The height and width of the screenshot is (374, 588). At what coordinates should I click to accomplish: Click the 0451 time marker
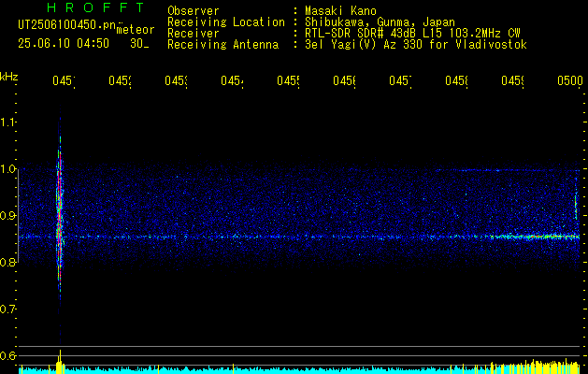64,80
